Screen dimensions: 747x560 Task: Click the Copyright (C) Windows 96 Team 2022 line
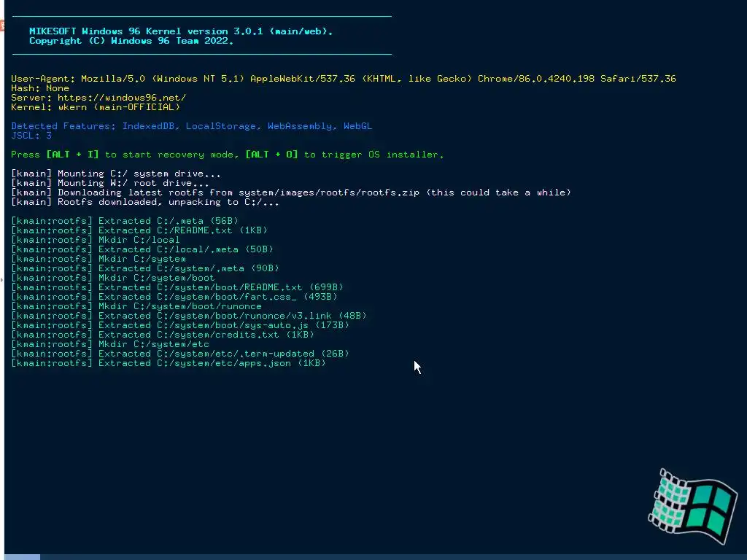[x=131, y=41]
